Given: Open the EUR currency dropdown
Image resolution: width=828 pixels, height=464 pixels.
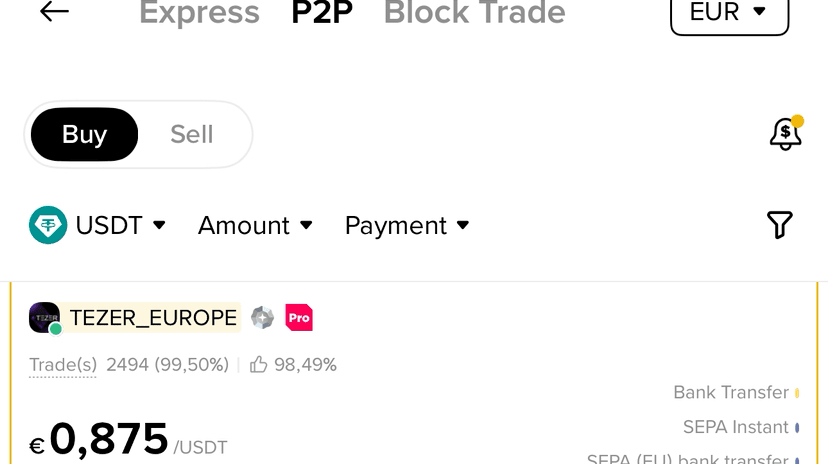Looking at the screenshot, I should 730,13.
